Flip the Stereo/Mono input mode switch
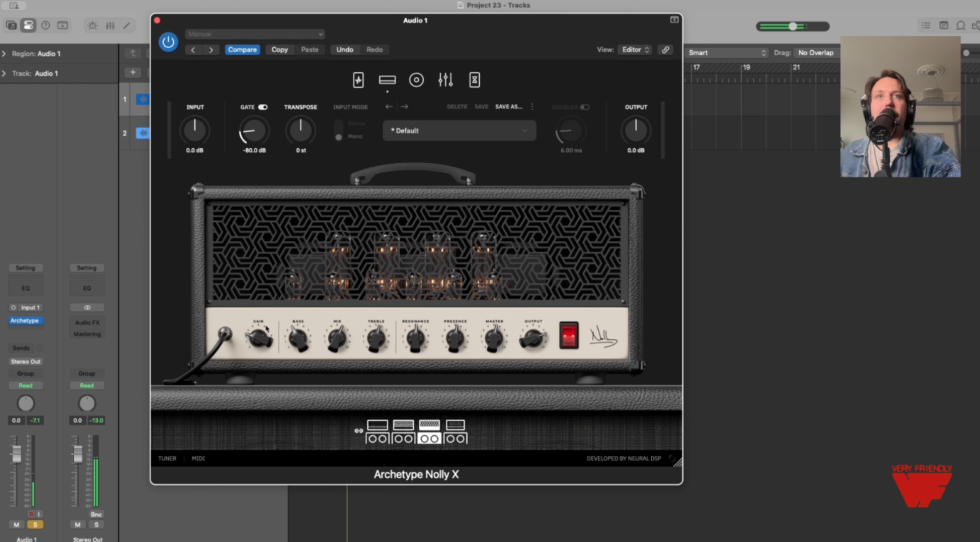The width and height of the screenshot is (980, 542). click(x=339, y=130)
